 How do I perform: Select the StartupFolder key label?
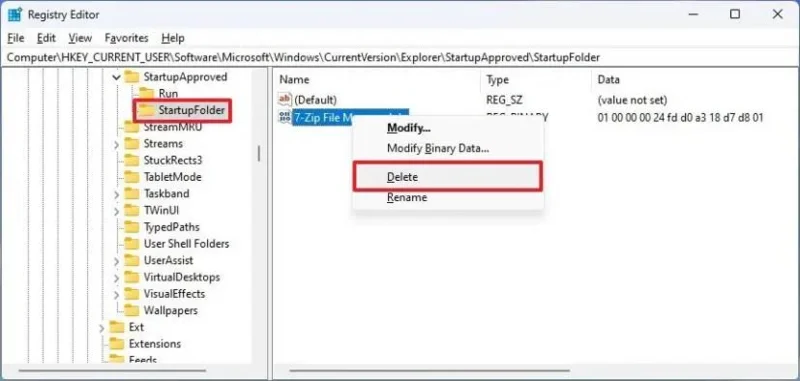click(x=191, y=110)
